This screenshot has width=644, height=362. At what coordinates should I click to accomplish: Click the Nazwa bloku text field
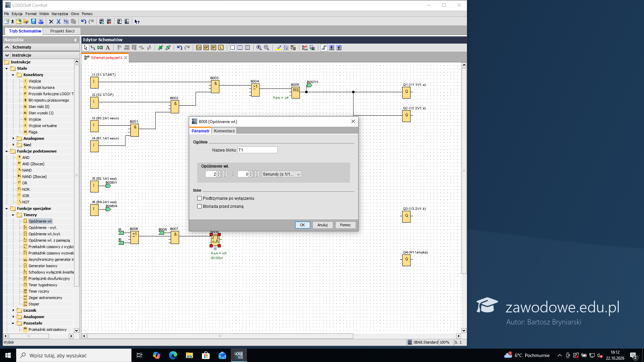pos(257,150)
